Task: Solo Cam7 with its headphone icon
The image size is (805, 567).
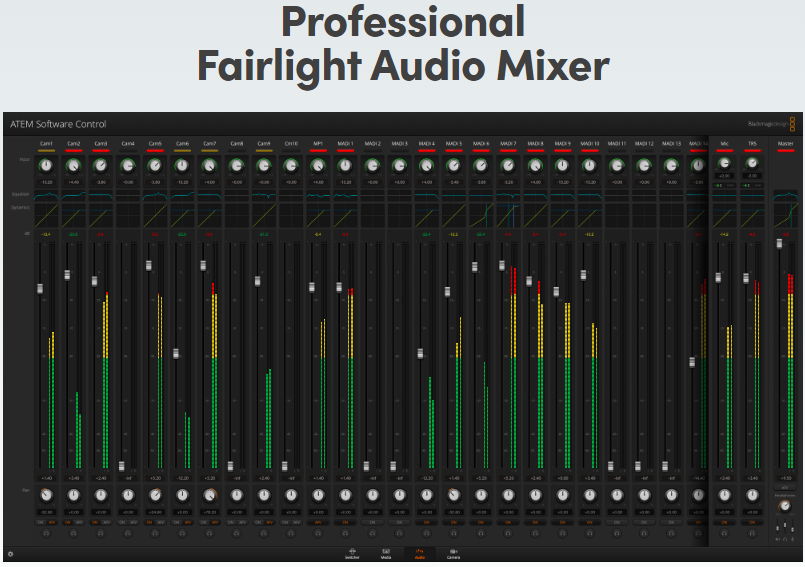Action: [x=209, y=534]
